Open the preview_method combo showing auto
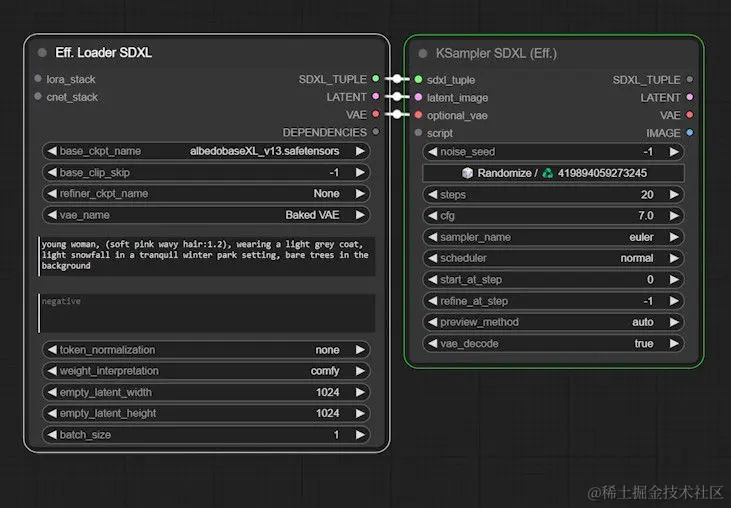This screenshot has height=508, width=731. click(553, 322)
